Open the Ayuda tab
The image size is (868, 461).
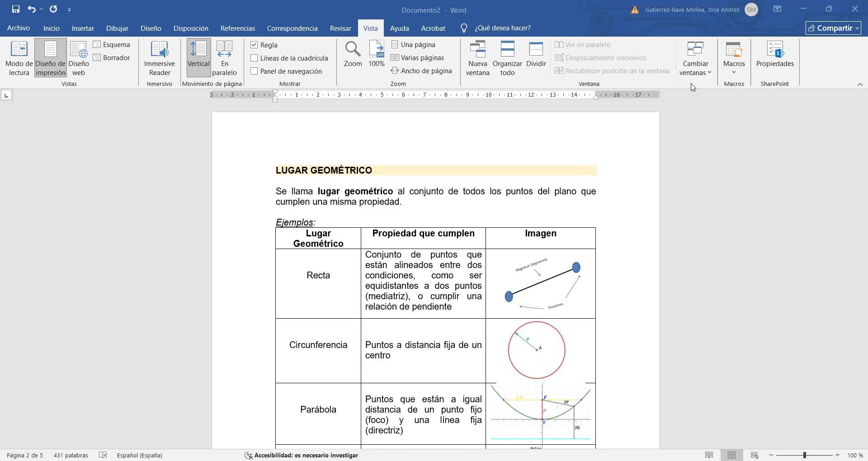(400, 28)
